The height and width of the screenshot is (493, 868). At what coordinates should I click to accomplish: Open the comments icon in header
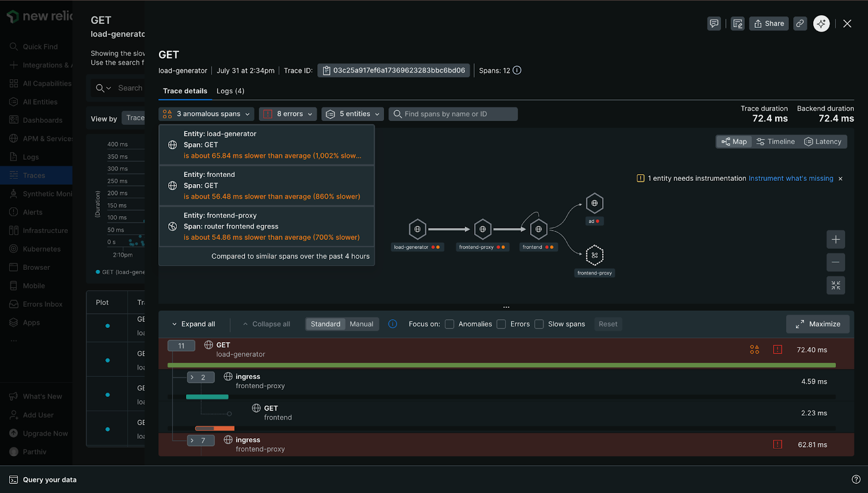[x=714, y=23]
